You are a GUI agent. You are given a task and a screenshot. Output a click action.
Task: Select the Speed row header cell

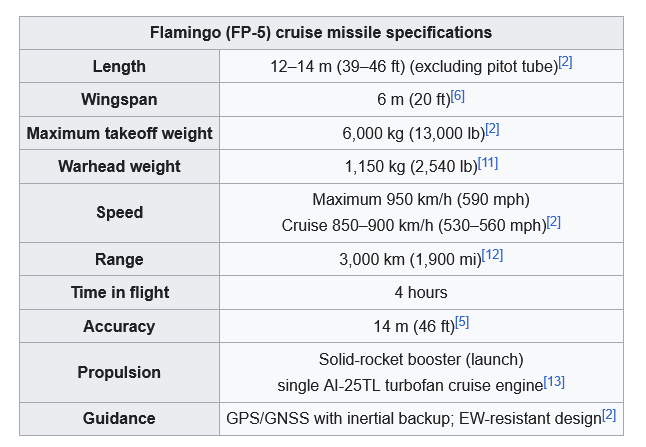coord(119,213)
